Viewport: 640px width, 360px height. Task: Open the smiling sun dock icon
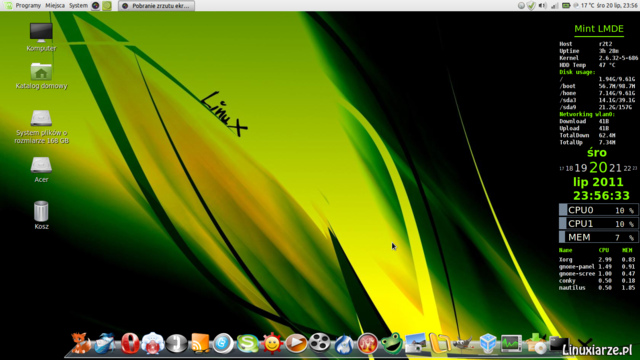pos(272,343)
